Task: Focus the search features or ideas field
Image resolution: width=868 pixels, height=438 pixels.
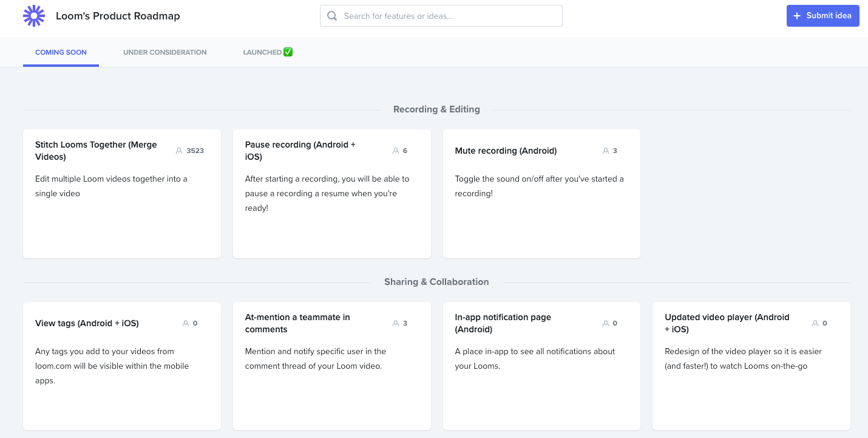Action: click(x=441, y=16)
